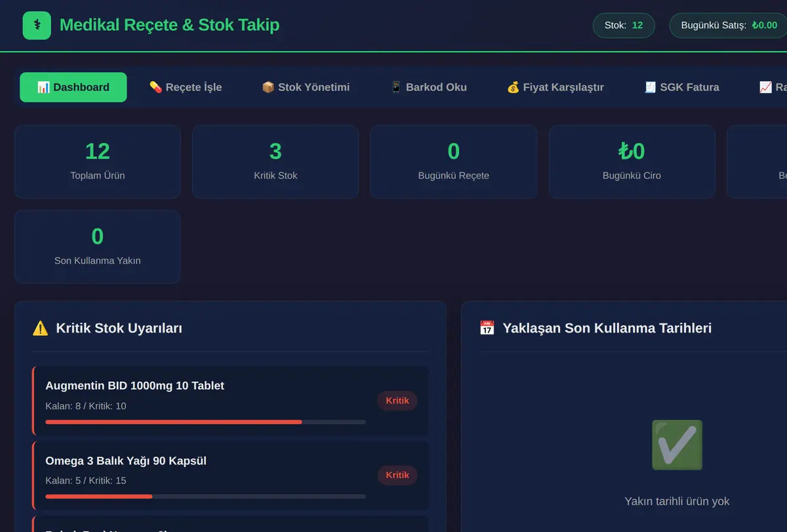The height and width of the screenshot is (532, 787).
Task: Switch to Reçete İşle tab
Action: (186, 87)
